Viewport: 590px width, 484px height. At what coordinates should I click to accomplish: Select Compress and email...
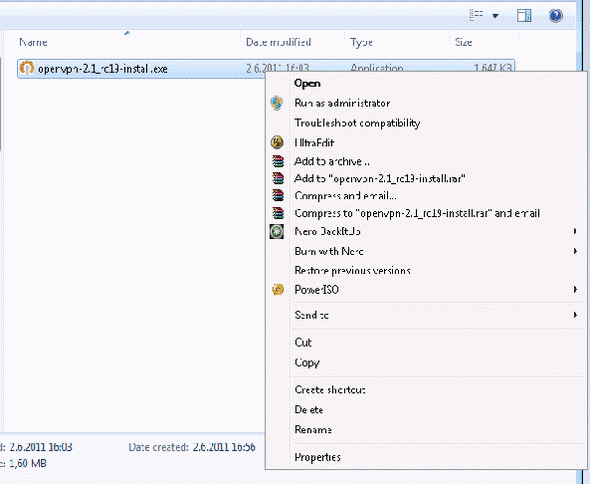345,196
